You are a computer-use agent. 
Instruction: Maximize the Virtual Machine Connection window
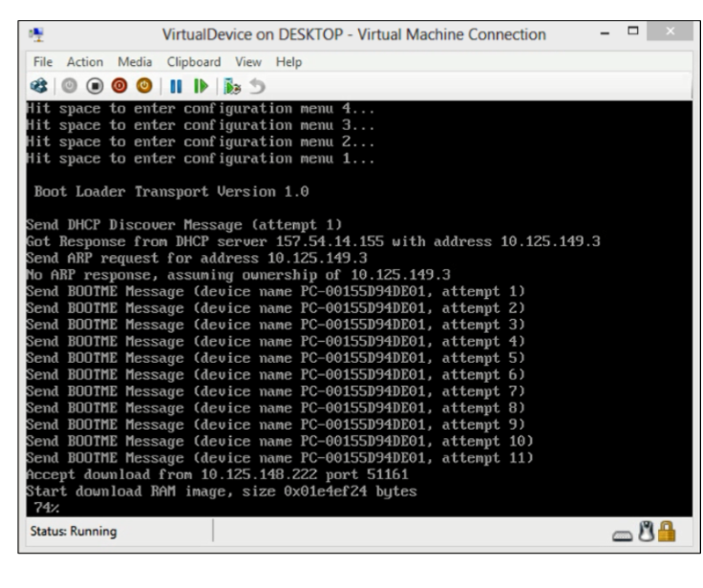(x=633, y=31)
